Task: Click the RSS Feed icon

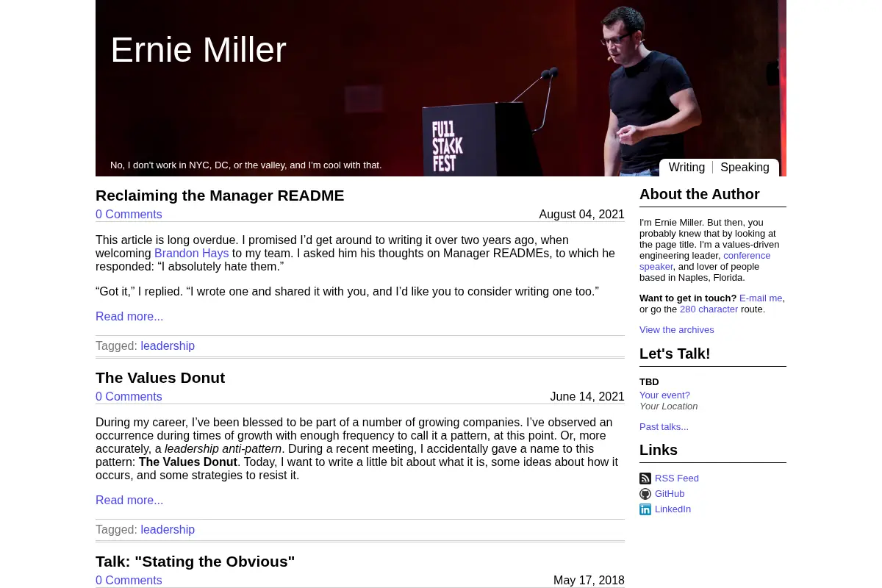Action: [x=645, y=478]
